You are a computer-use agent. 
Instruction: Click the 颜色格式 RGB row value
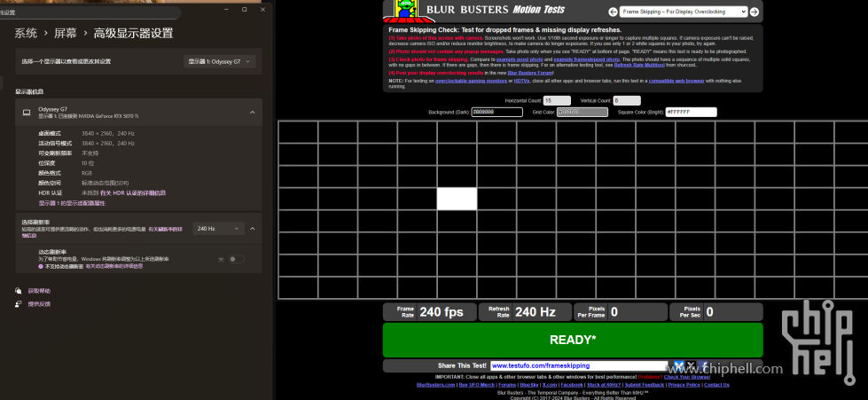tap(87, 174)
